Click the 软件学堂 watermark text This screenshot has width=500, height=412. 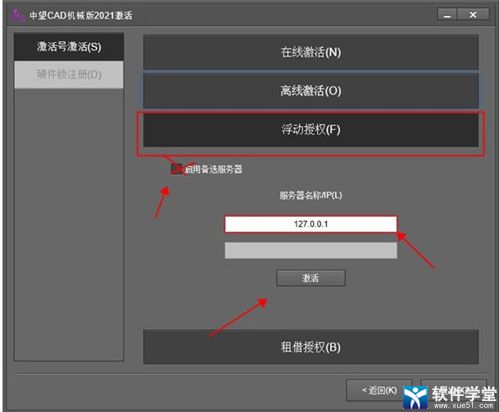pyautogui.click(x=464, y=393)
